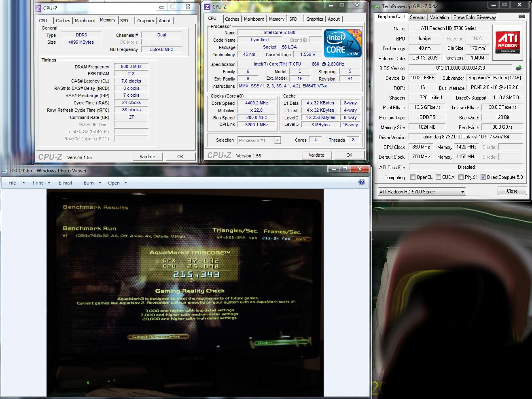532x399 pixels.
Task: Click OK in the processor CPU-Z window
Action: (x=349, y=155)
